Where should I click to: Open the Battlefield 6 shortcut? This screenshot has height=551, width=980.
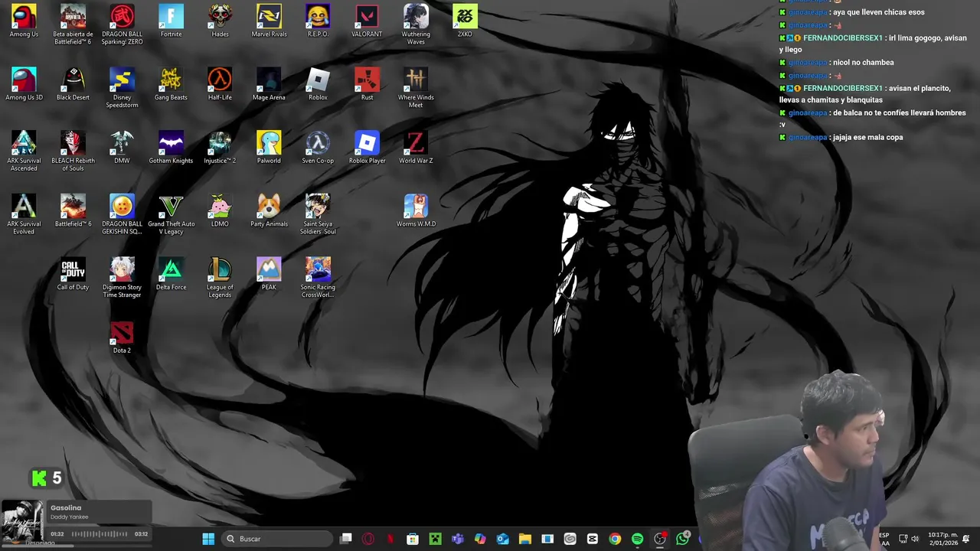73,211
